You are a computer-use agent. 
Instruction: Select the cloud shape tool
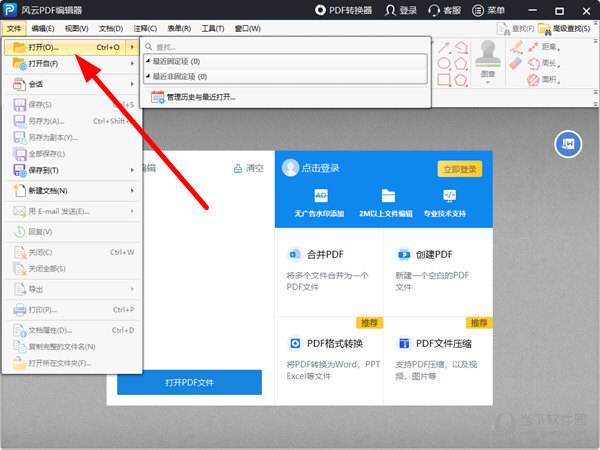[x=461, y=47]
